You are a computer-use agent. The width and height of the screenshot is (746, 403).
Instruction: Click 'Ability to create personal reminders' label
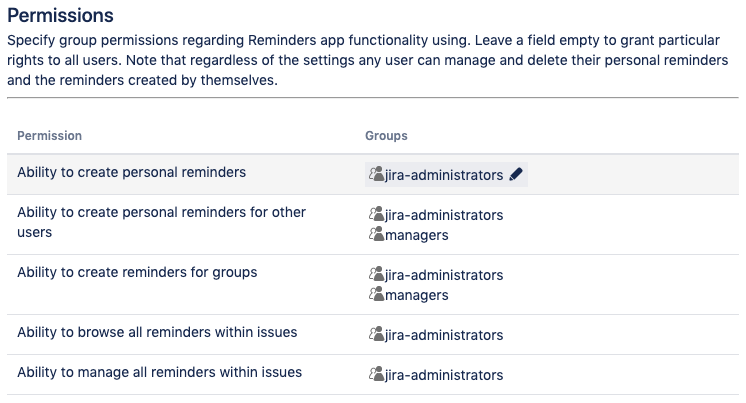click(x=131, y=172)
